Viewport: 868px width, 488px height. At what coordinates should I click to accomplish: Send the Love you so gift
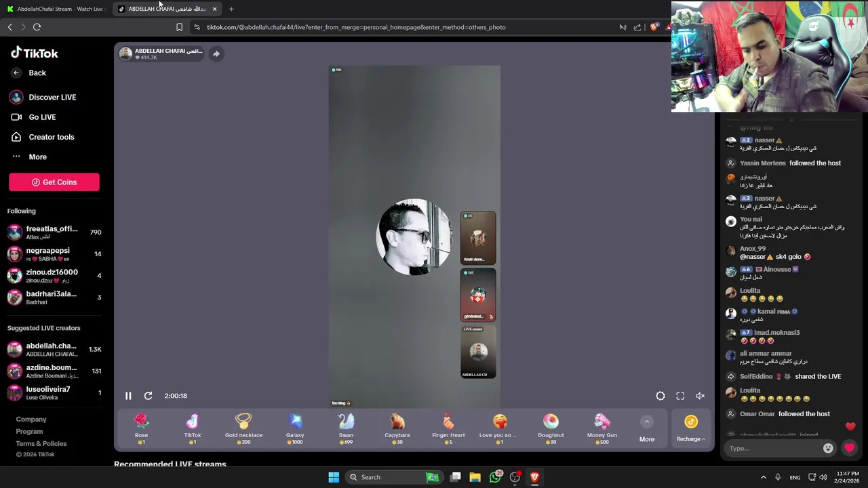coord(500,430)
